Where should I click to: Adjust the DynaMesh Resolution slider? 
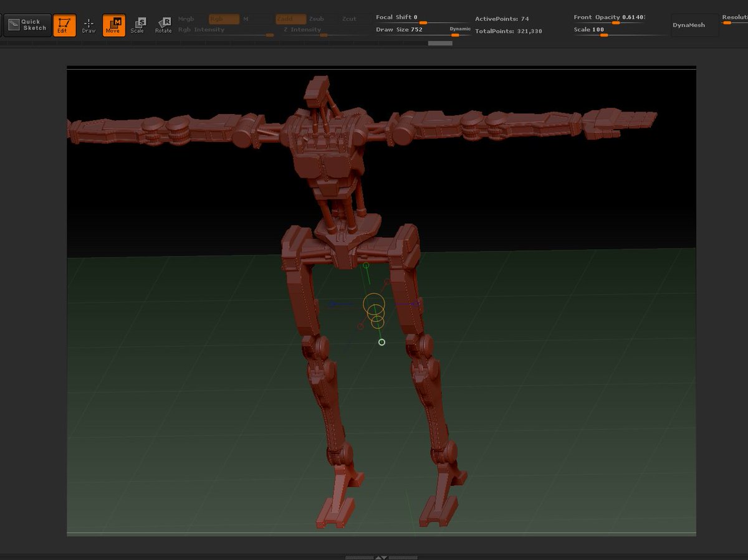[734, 19]
